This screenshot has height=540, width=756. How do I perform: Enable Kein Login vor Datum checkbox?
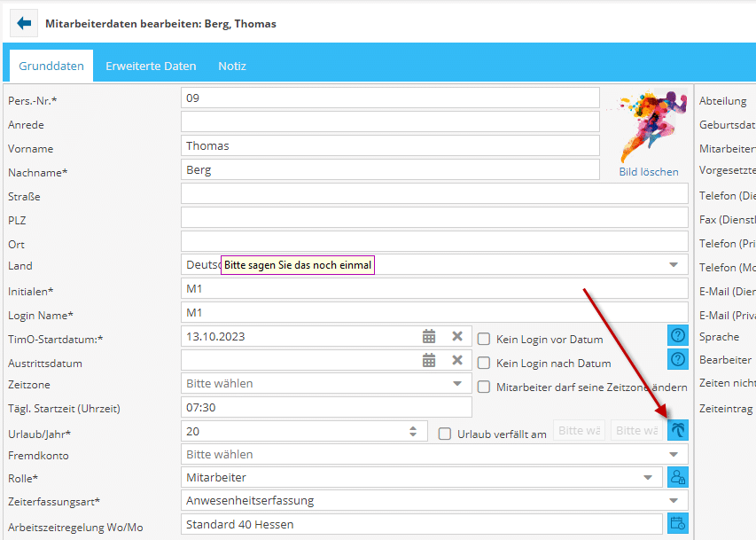coord(484,339)
